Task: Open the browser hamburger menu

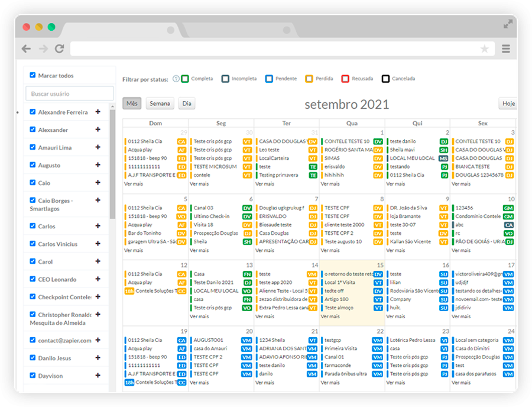Action: (x=506, y=49)
